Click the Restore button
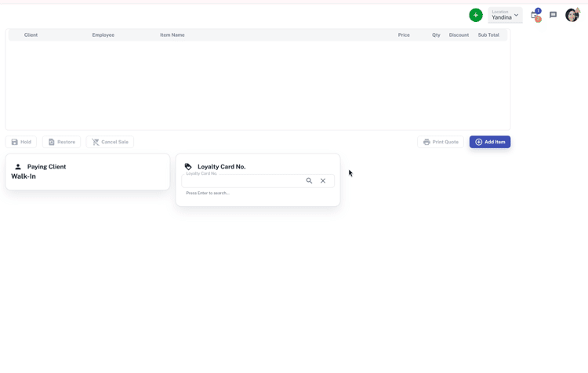The image size is (588, 373). tap(61, 142)
